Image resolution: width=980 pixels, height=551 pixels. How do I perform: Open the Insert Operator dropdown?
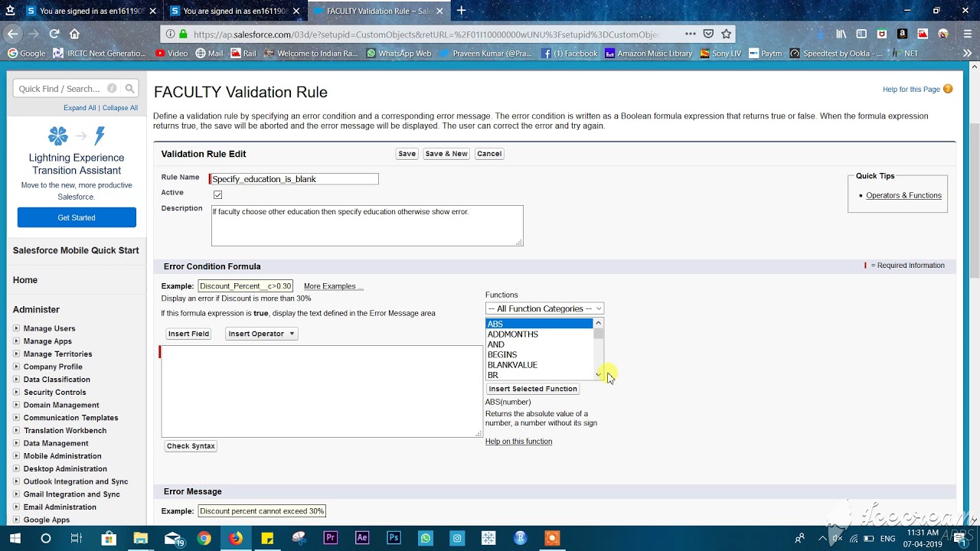pyautogui.click(x=261, y=334)
